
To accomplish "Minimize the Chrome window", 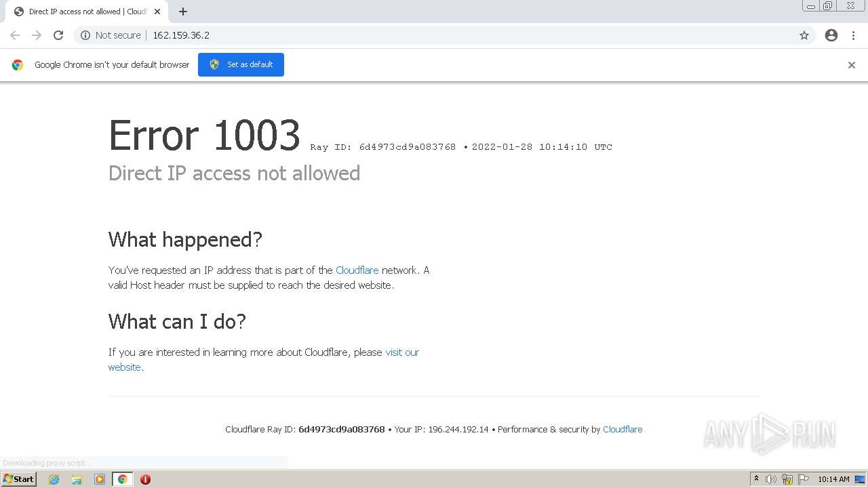I will (810, 6).
